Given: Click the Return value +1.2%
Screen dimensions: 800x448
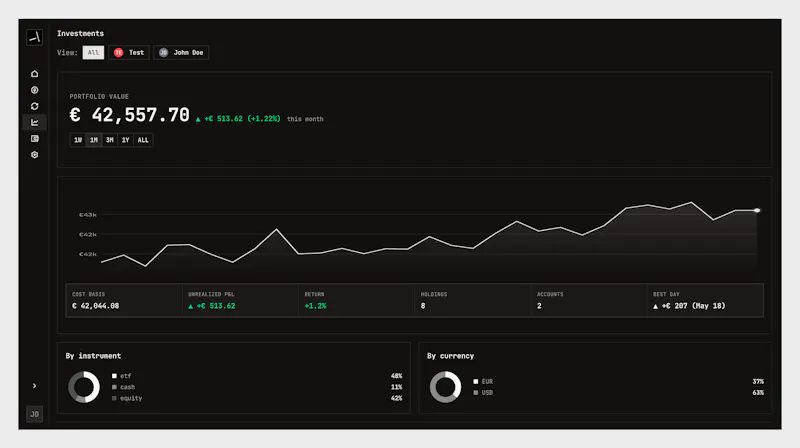Looking at the screenshot, I should 315,306.
